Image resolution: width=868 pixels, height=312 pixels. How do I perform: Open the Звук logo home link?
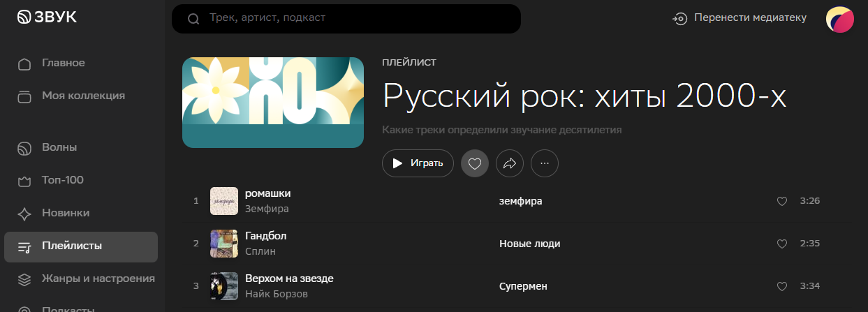coord(47,17)
